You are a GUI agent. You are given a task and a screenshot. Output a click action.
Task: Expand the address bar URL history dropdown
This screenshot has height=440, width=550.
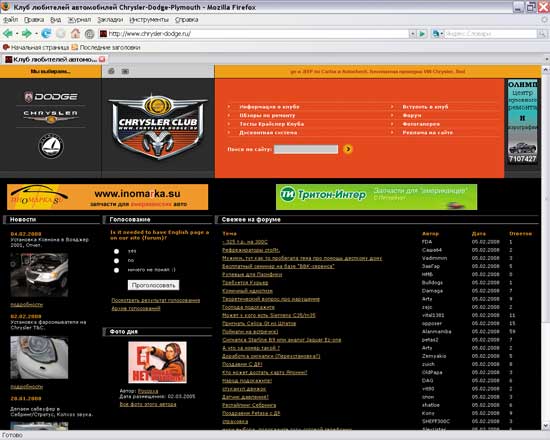(412, 34)
